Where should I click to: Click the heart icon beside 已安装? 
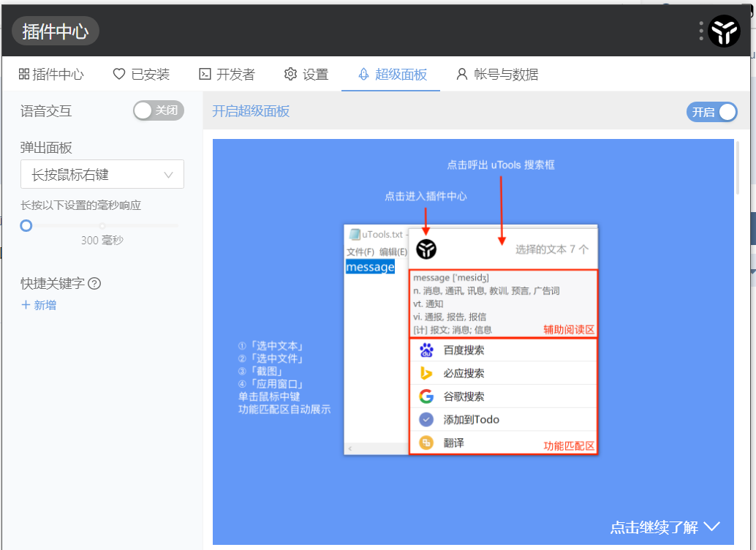118,74
